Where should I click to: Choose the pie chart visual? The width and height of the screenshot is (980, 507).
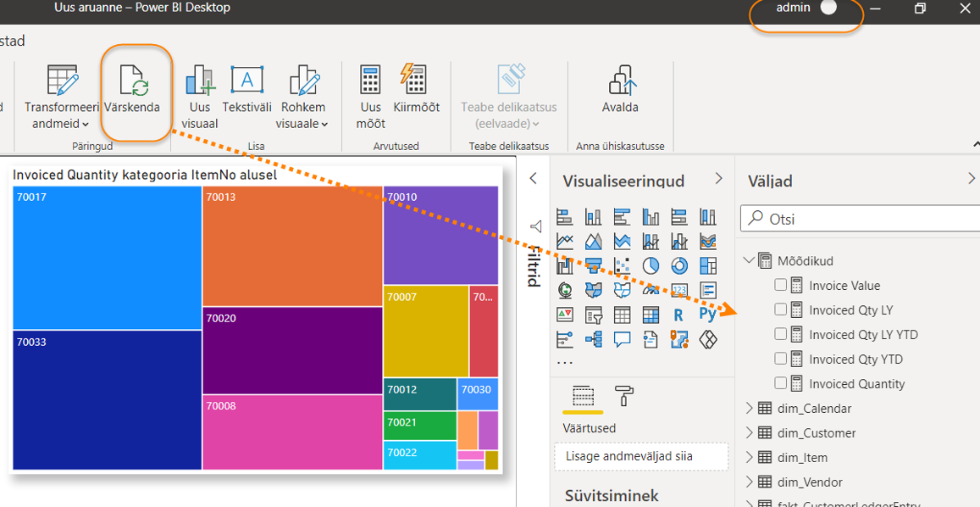[651, 265]
